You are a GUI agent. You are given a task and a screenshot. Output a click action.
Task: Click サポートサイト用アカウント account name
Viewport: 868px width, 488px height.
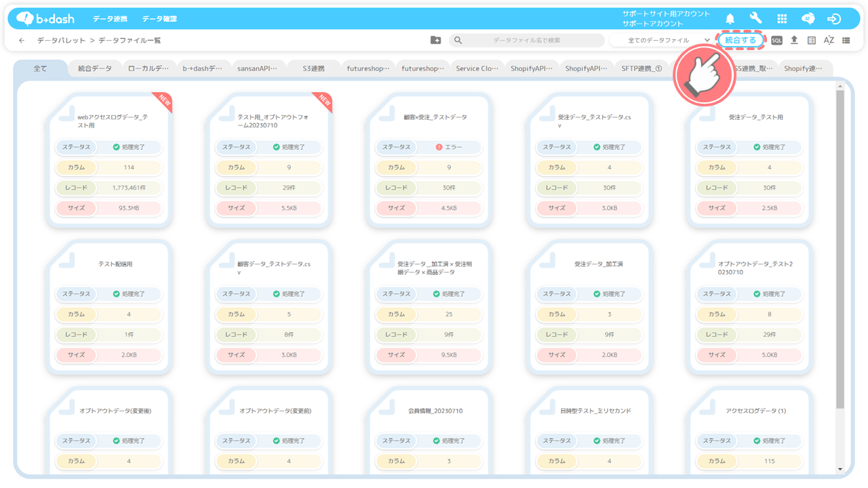pos(666,14)
